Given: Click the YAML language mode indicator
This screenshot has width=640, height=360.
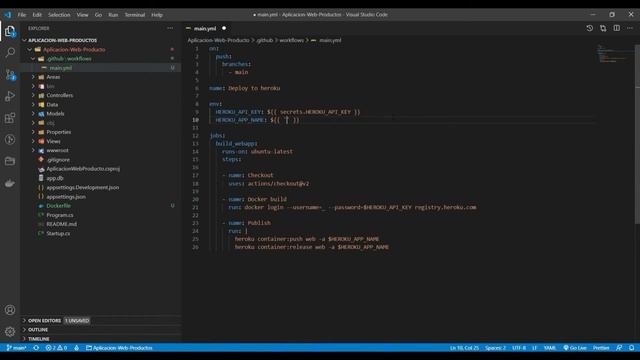Looking at the screenshot, I should coord(549,348).
